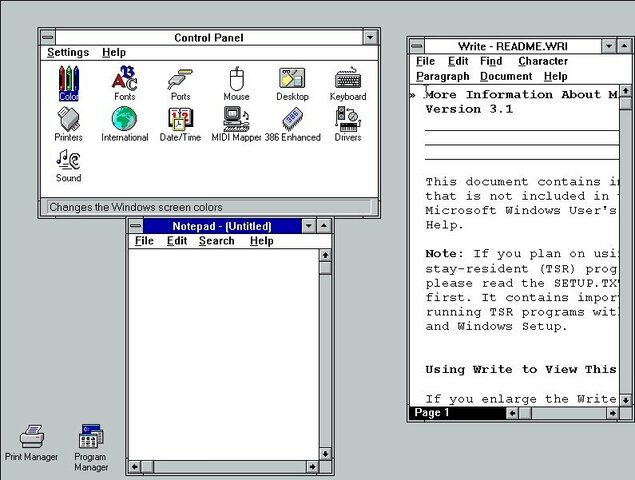This screenshot has height=480, width=635.
Task: Click Write's vertical scroll up arrow
Action: click(x=626, y=91)
